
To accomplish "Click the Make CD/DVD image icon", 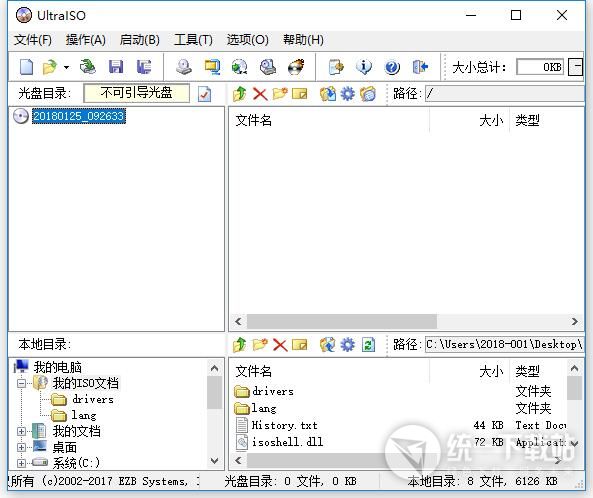I will pyautogui.click(x=184, y=67).
